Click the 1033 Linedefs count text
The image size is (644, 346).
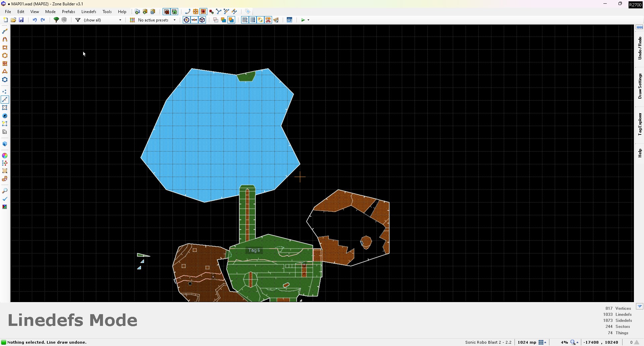pyautogui.click(x=617, y=314)
